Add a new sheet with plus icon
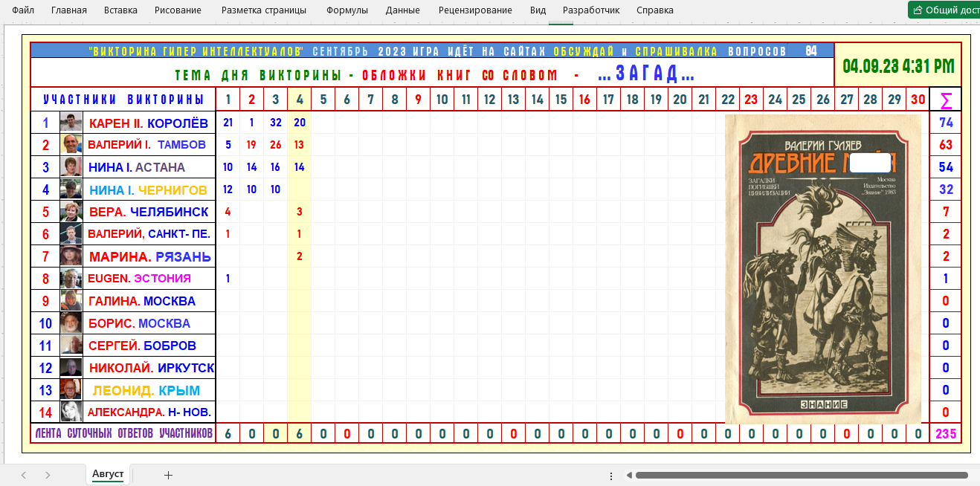 tap(168, 475)
